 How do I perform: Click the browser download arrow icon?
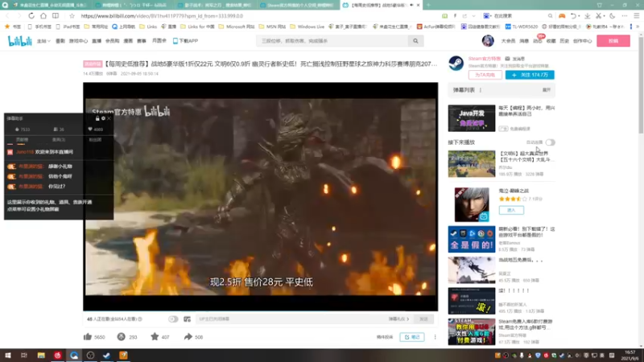click(x=588, y=16)
